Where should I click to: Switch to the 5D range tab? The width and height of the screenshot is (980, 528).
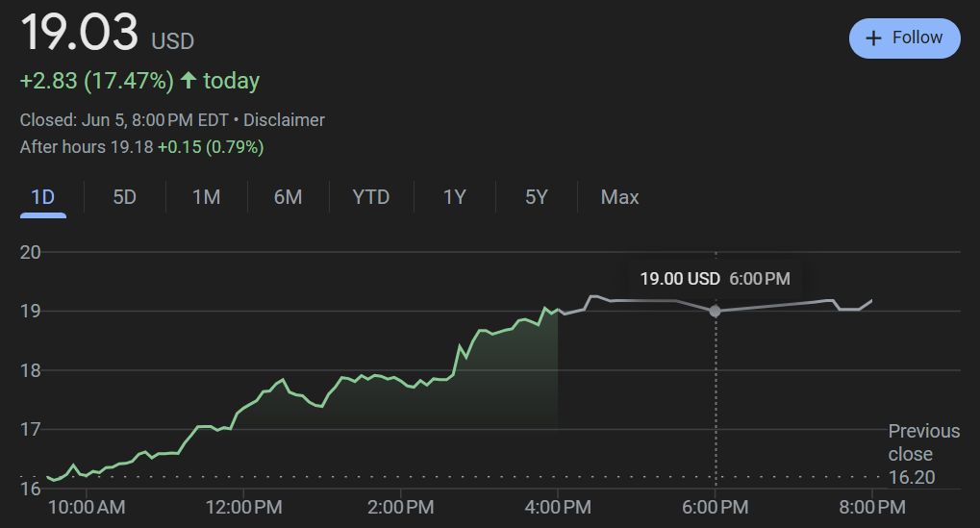coord(125,197)
